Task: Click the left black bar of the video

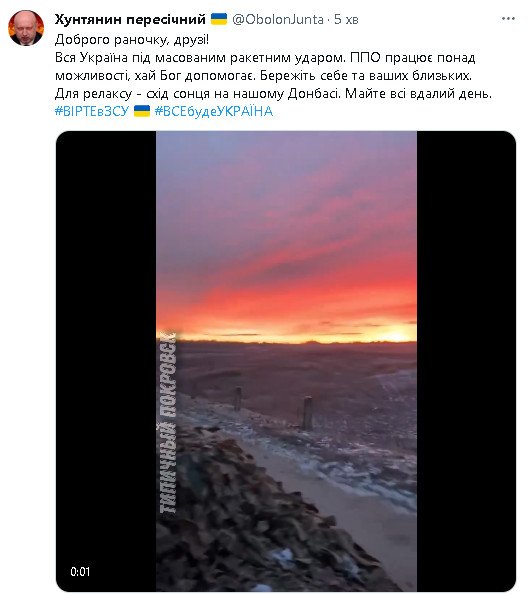Action: click(x=106, y=361)
